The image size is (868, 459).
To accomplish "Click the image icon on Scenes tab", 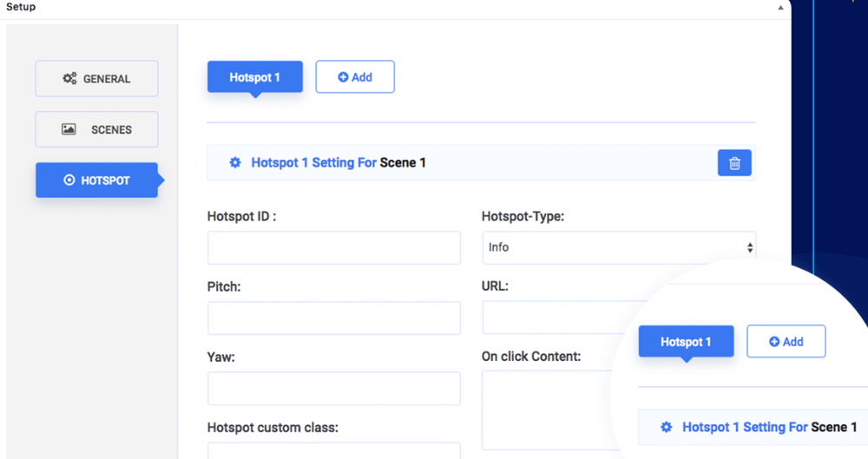I will [69, 129].
